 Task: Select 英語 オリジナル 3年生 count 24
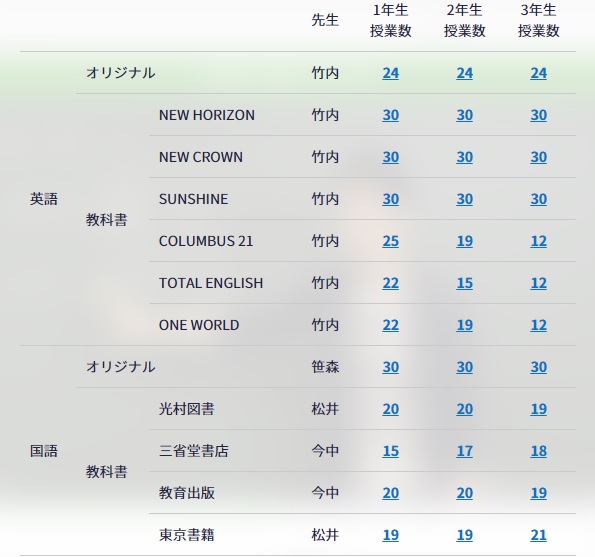pyautogui.click(x=538, y=73)
